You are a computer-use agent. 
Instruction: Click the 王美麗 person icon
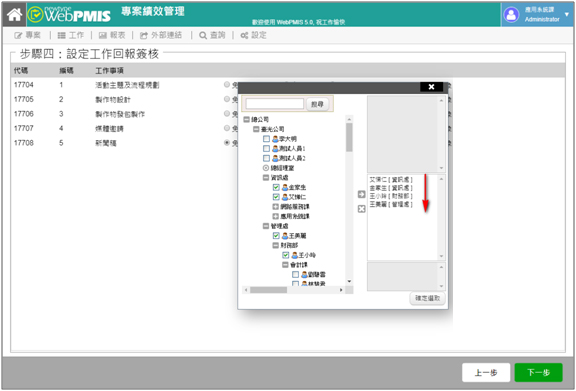(285, 236)
